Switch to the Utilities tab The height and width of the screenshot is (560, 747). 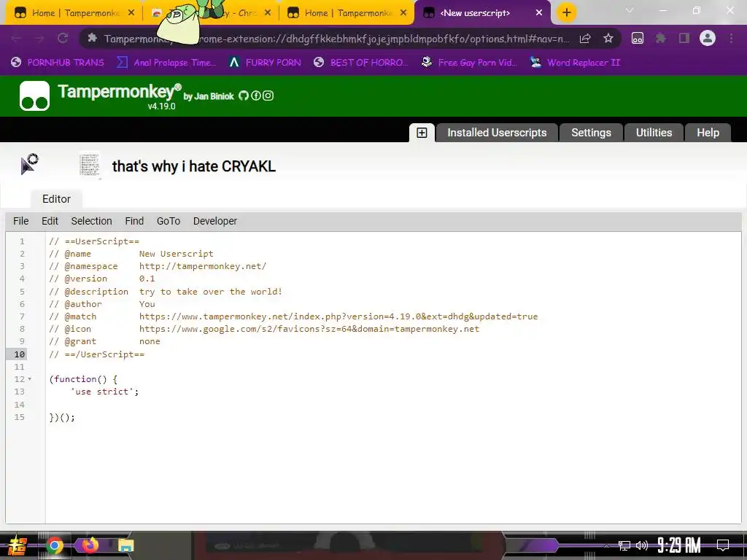654,133
